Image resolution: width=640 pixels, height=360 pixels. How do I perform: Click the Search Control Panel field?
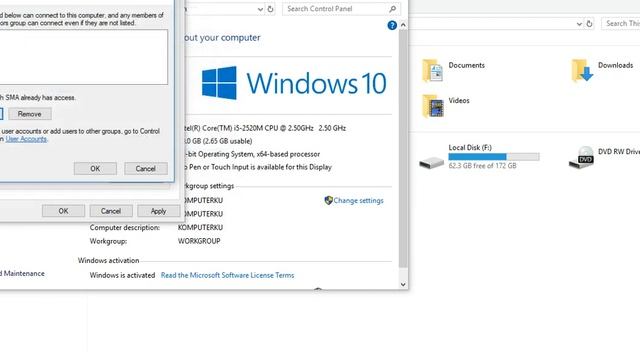341,9
